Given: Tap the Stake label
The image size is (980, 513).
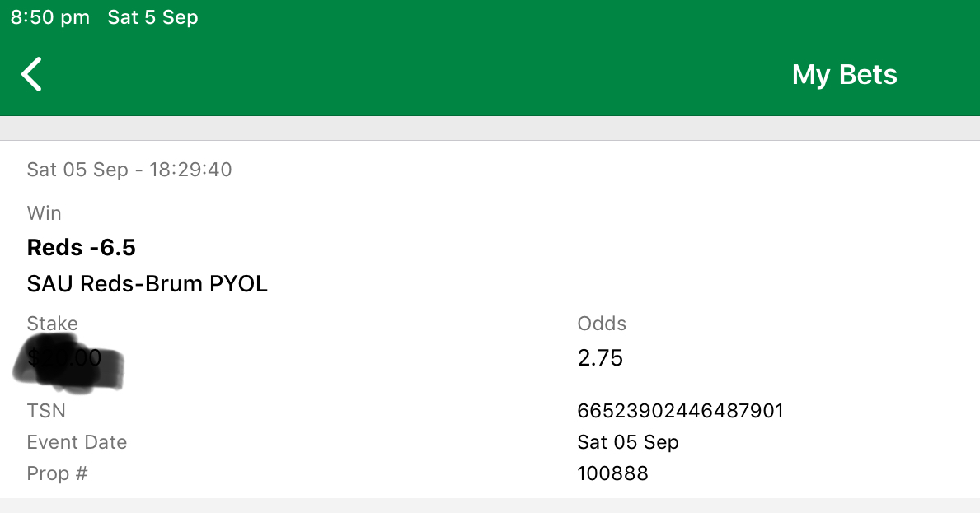Looking at the screenshot, I should [x=53, y=324].
